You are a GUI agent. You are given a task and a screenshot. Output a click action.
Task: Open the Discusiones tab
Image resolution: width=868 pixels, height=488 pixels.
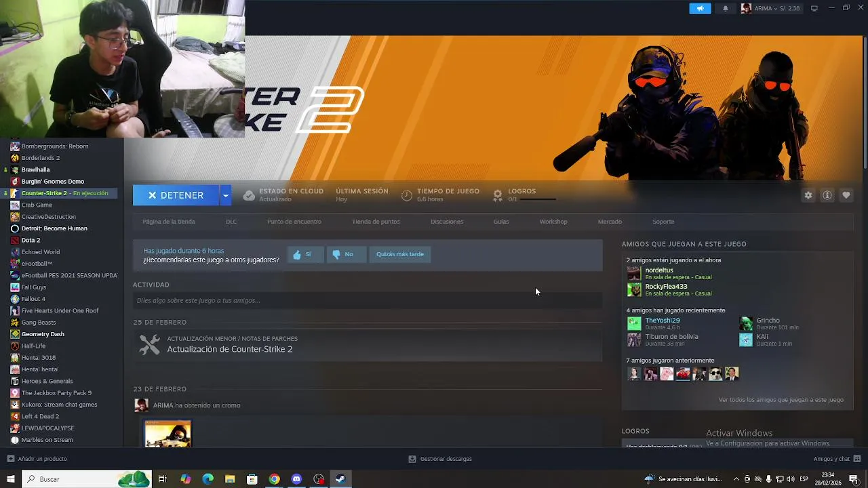(447, 222)
